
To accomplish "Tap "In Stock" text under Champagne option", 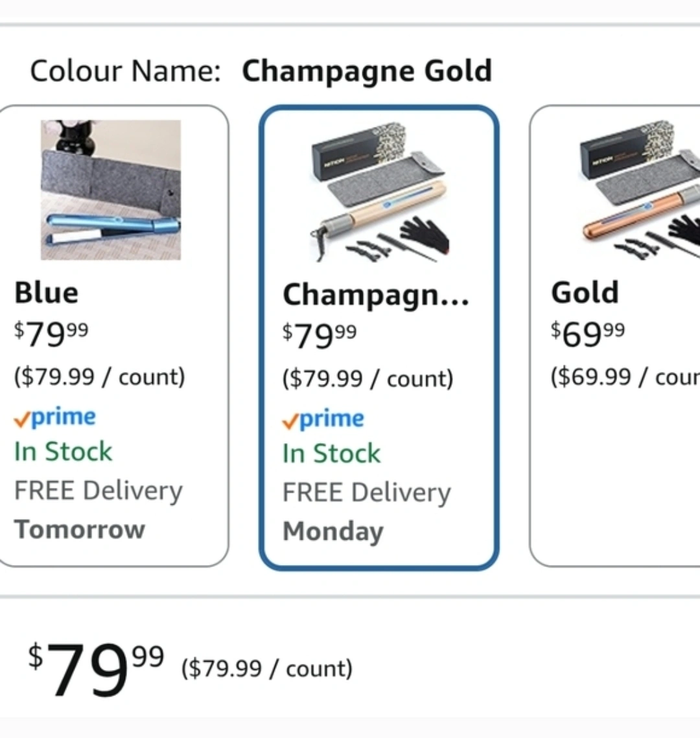I will 332,454.
